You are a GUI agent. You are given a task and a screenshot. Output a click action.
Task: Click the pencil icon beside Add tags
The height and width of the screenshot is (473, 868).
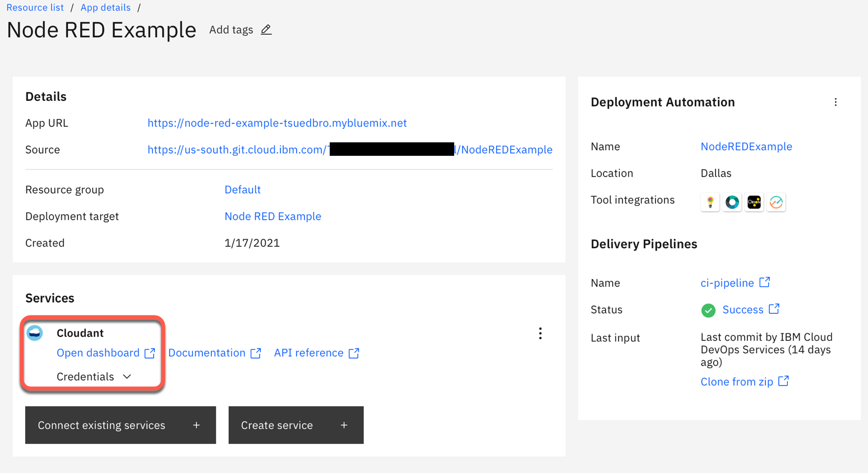(x=266, y=30)
